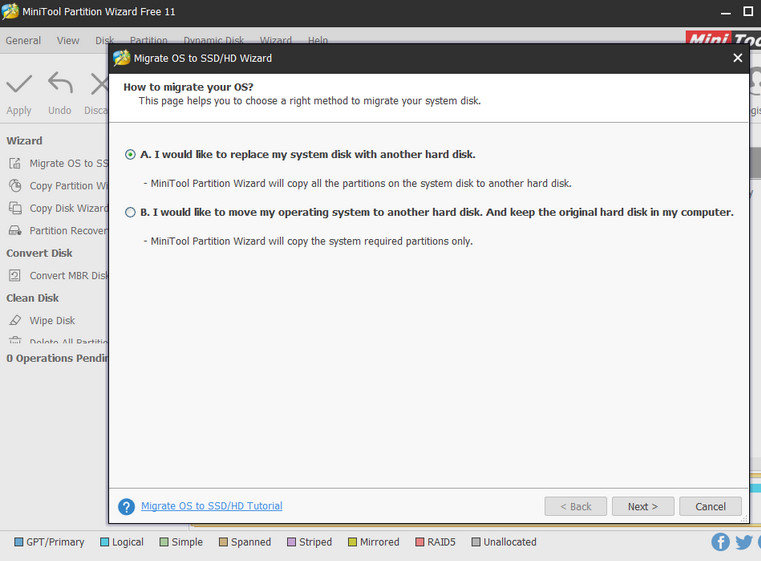Image resolution: width=761 pixels, height=561 pixels.
Task: Open the General menu
Action: (x=23, y=40)
